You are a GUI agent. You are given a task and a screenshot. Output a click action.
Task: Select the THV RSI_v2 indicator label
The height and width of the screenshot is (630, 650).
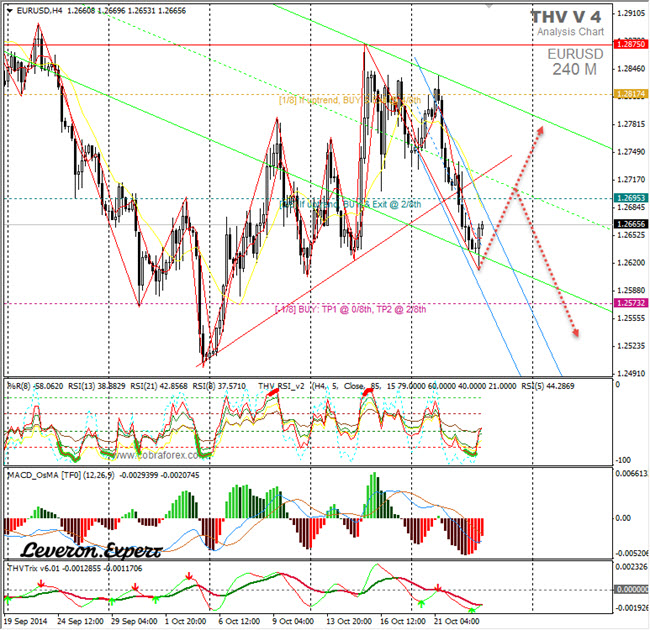coord(283,384)
